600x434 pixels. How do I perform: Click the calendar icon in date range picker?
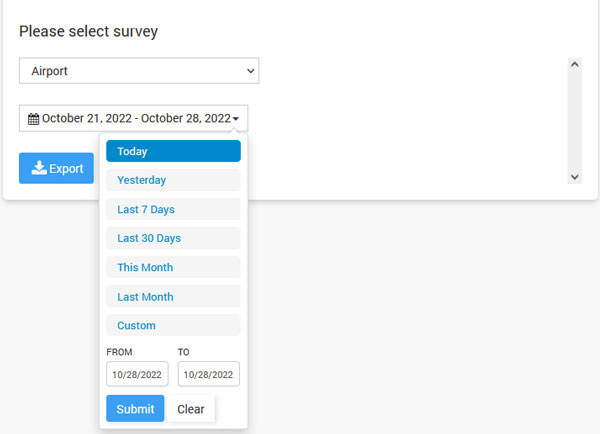click(x=34, y=119)
